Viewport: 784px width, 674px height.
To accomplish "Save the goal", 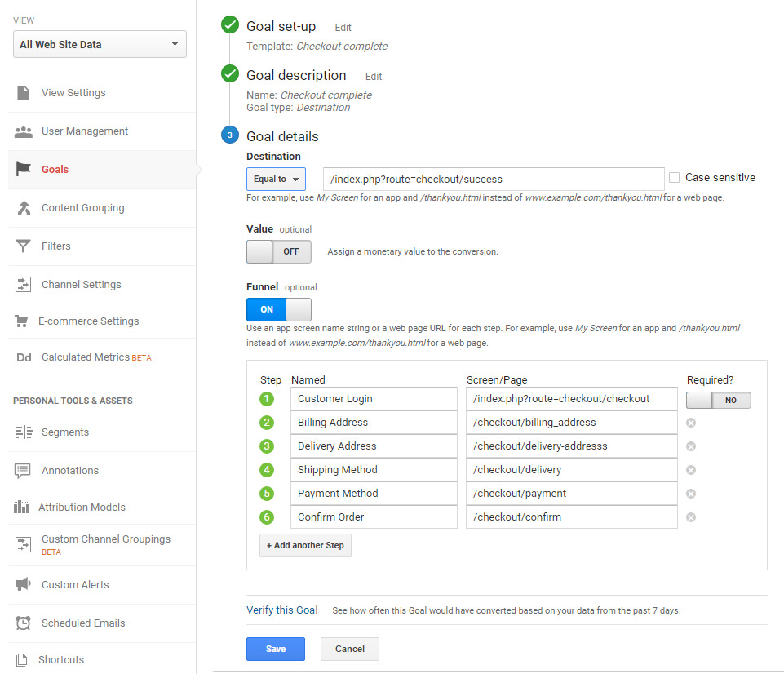I will (x=276, y=649).
